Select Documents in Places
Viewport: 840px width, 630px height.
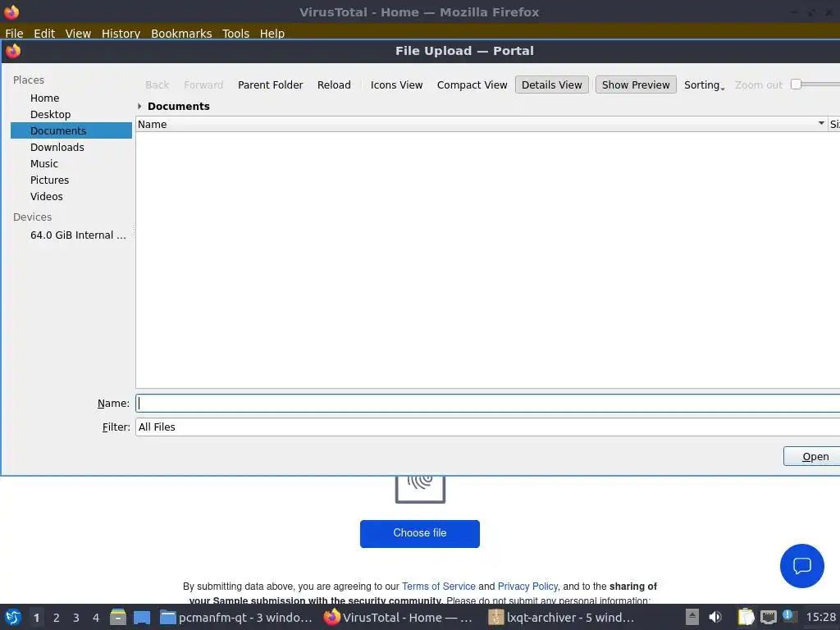[x=71, y=130]
